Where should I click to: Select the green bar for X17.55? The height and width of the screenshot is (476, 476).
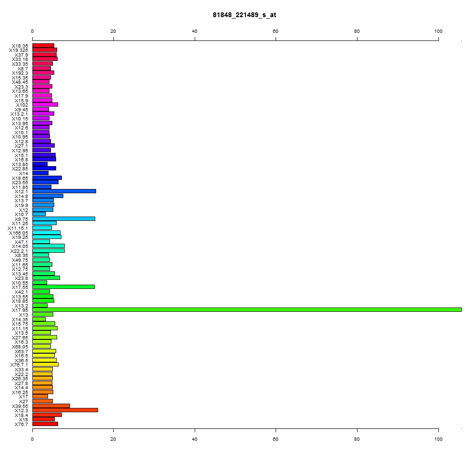coord(63,287)
